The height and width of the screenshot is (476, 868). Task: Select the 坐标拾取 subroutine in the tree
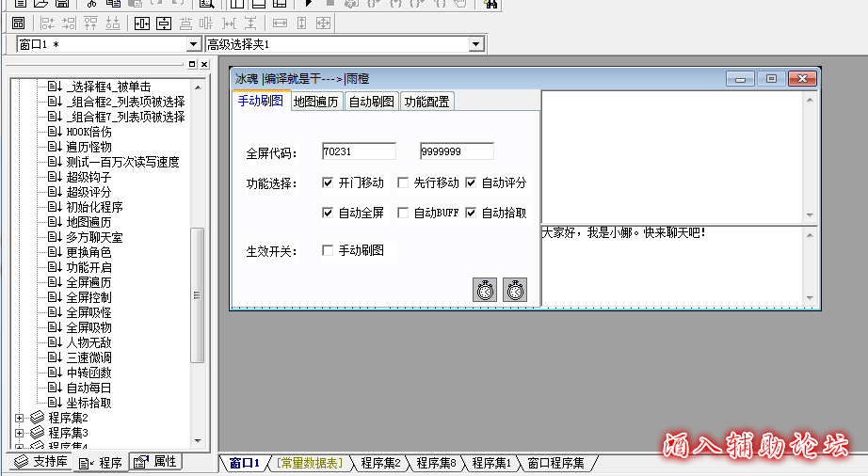coord(88,403)
